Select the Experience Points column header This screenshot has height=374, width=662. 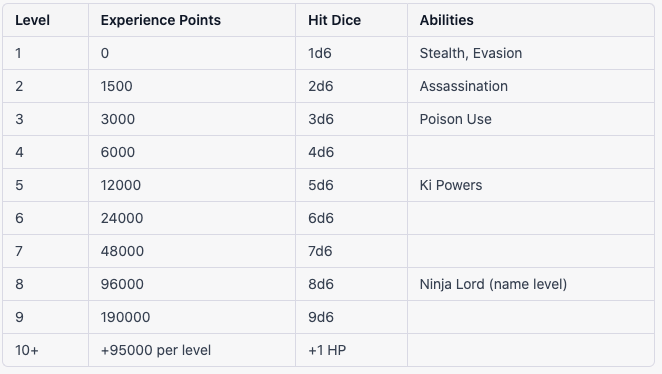click(x=192, y=20)
